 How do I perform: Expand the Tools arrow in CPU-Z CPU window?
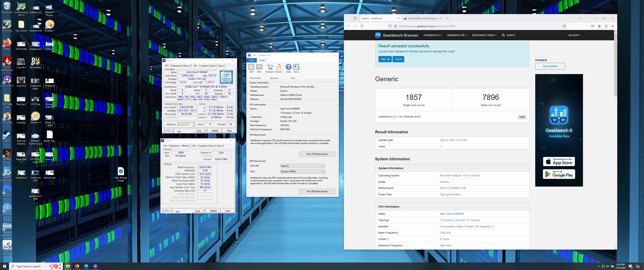(x=206, y=130)
